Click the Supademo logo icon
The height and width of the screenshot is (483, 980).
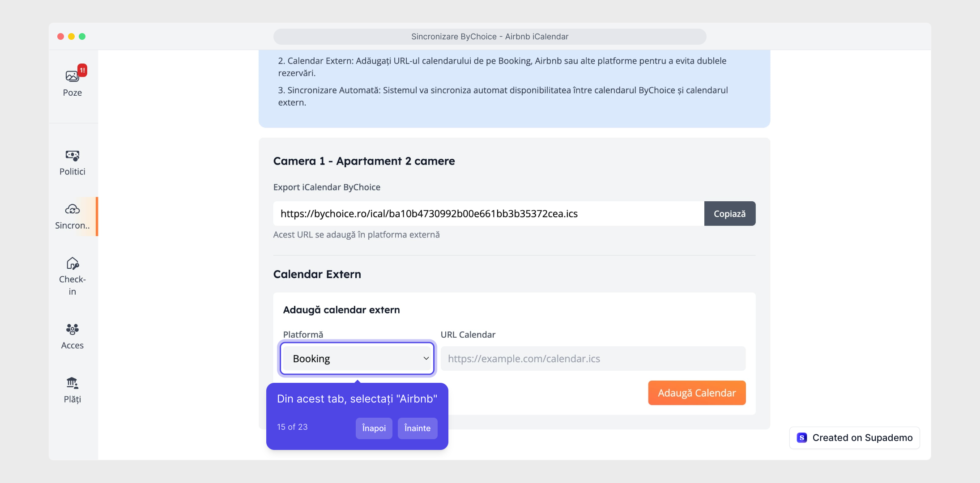point(802,438)
